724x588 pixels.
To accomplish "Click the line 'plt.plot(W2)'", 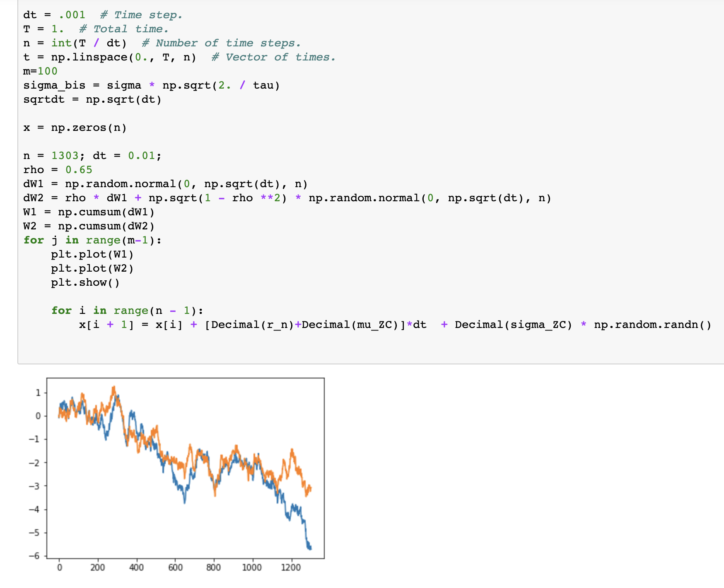I will (92, 268).
